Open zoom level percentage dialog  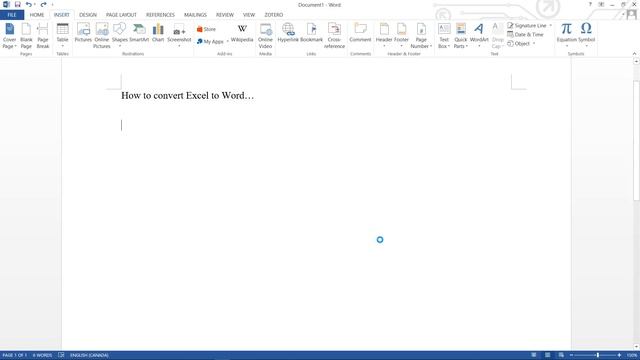click(x=631, y=356)
